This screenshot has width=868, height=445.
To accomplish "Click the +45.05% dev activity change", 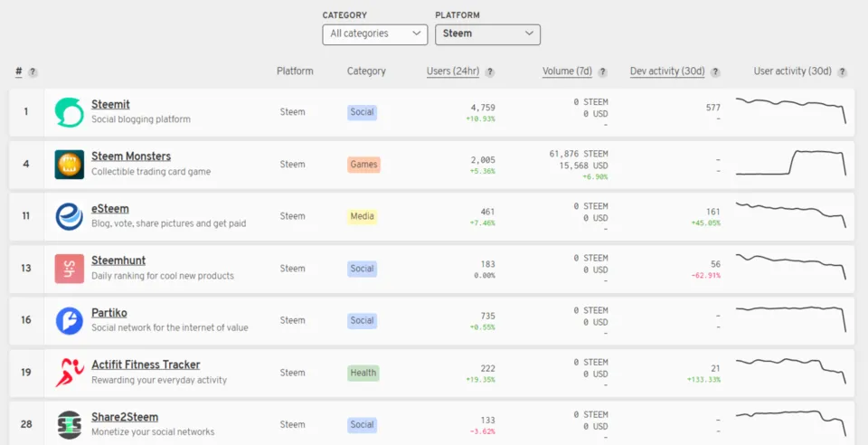I will tap(706, 223).
